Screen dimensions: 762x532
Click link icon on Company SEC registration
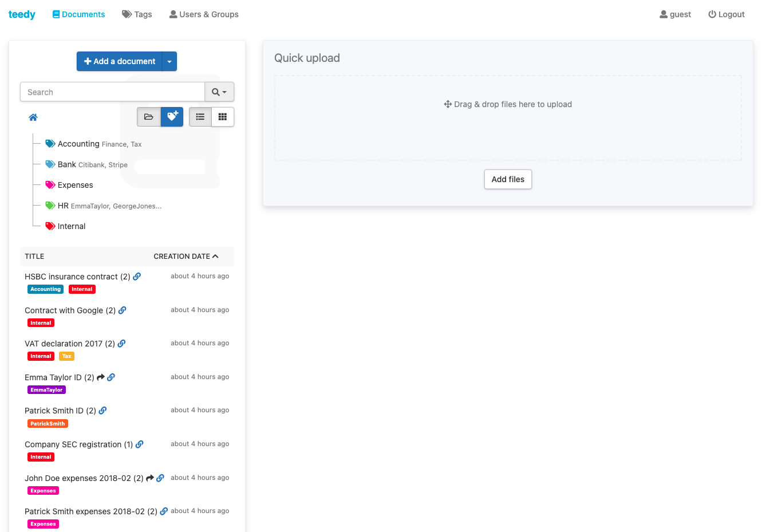click(x=140, y=444)
